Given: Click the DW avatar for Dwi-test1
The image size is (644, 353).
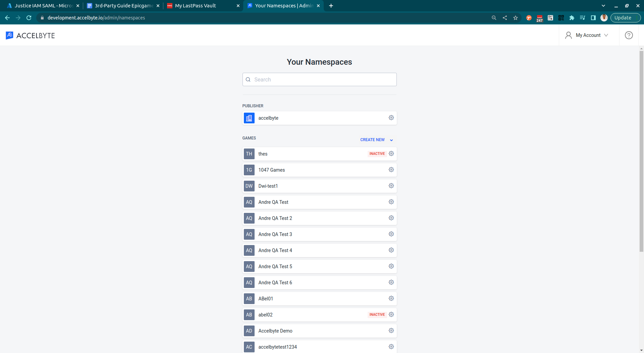Looking at the screenshot, I should click(249, 186).
